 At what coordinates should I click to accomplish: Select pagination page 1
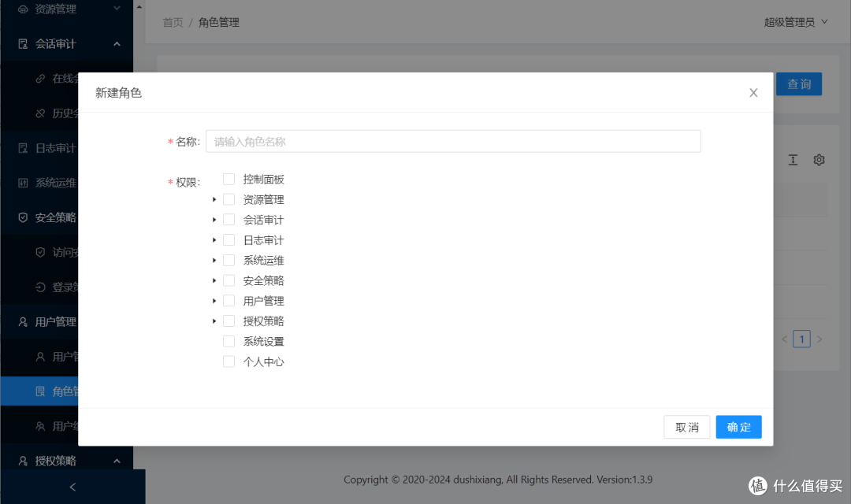point(801,339)
